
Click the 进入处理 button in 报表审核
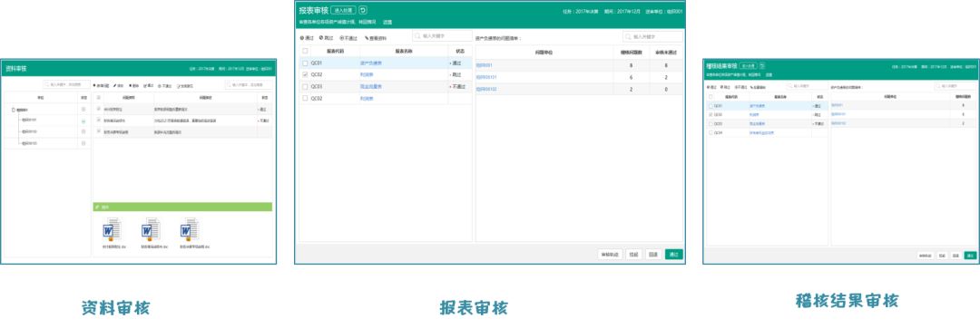click(x=343, y=10)
